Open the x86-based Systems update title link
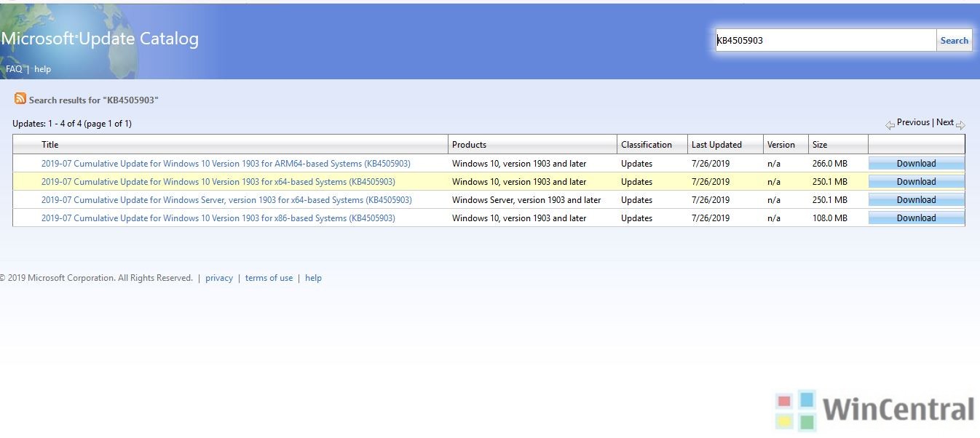This screenshot has height=438, width=980. coord(218,218)
